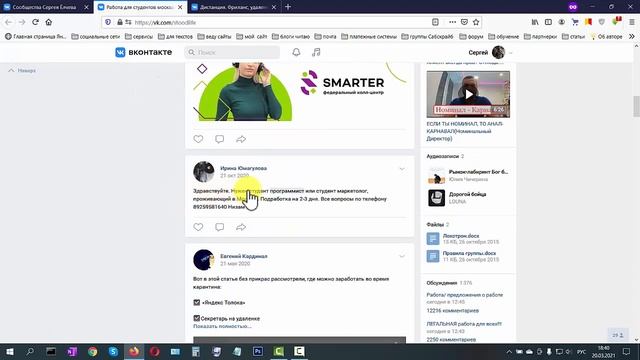
Task: Open Сергей profile menu arrow
Action: pyautogui.click(x=511, y=53)
